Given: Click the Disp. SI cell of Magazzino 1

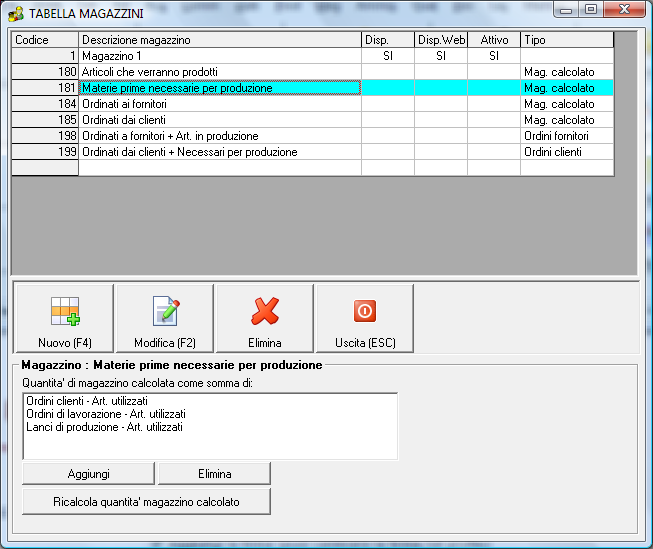Looking at the screenshot, I should (x=388, y=56).
